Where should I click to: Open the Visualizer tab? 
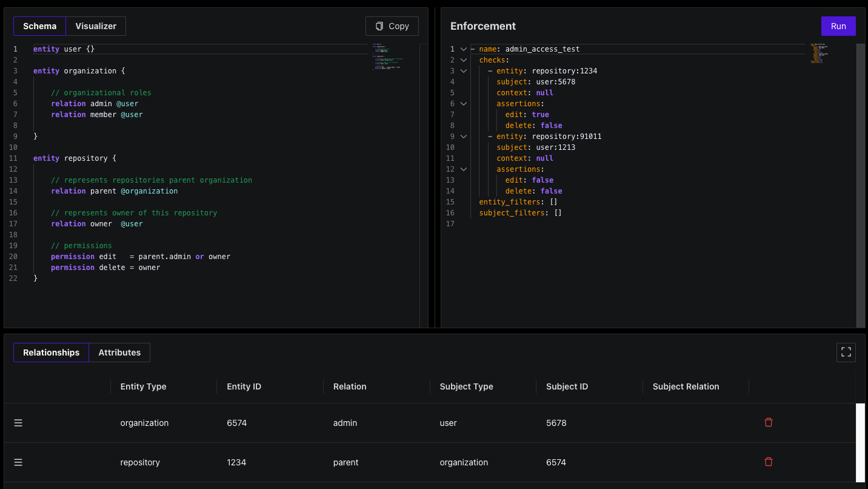point(96,26)
